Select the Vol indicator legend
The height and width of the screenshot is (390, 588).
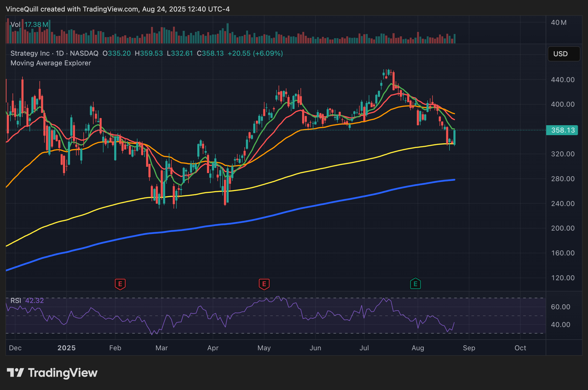tap(15, 25)
